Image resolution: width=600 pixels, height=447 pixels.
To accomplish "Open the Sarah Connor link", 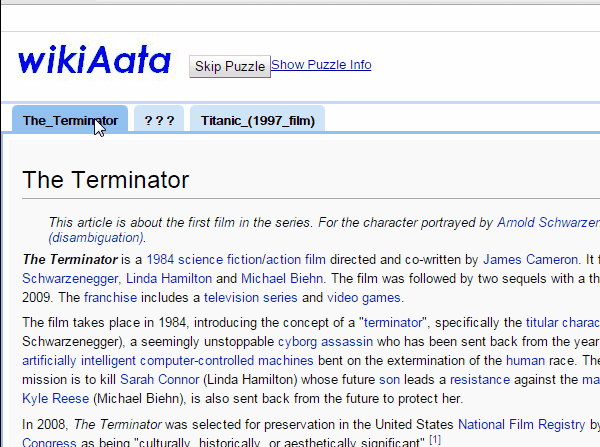I will [x=160, y=380].
